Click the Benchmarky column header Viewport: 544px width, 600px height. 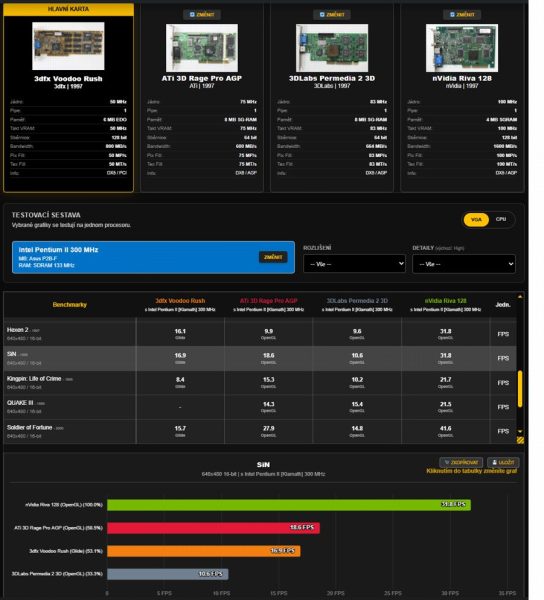[70, 305]
